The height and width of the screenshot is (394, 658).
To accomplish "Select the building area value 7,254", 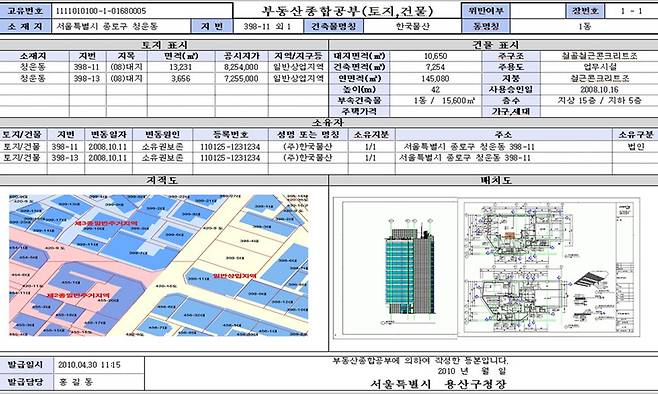I will [x=436, y=67].
